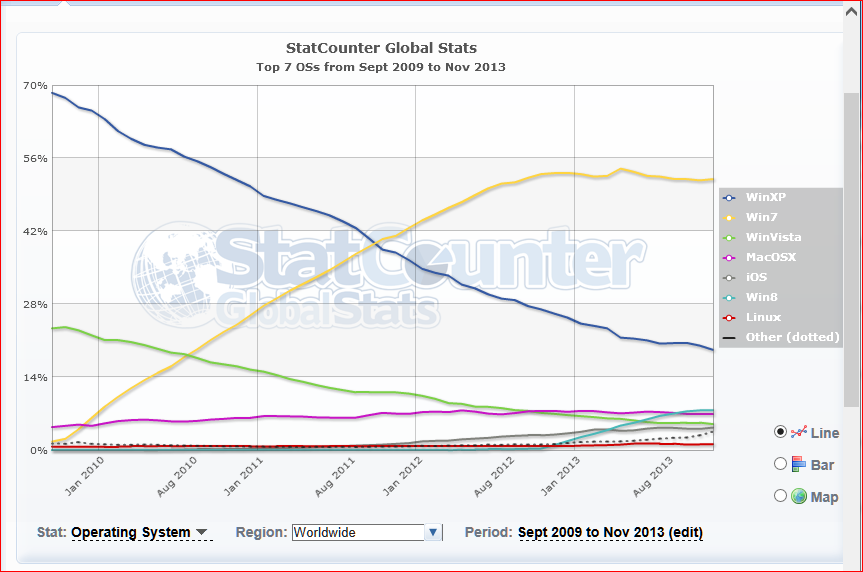Select the Map radio button
The width and height of the screenshot is (863, 572).
[781, 496]
